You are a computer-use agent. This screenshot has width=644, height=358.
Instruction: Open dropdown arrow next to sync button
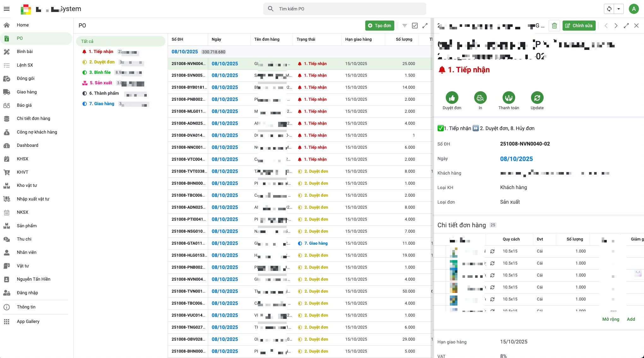(x=619, y=9)
